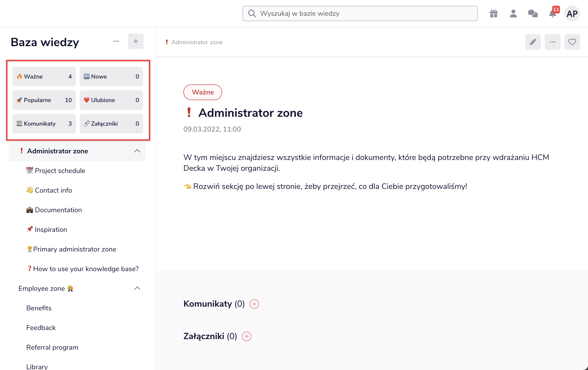Open the chat messages icon
Image resolution: width=588 pixels, height=370 pixels.
click(x=533, y=13)
